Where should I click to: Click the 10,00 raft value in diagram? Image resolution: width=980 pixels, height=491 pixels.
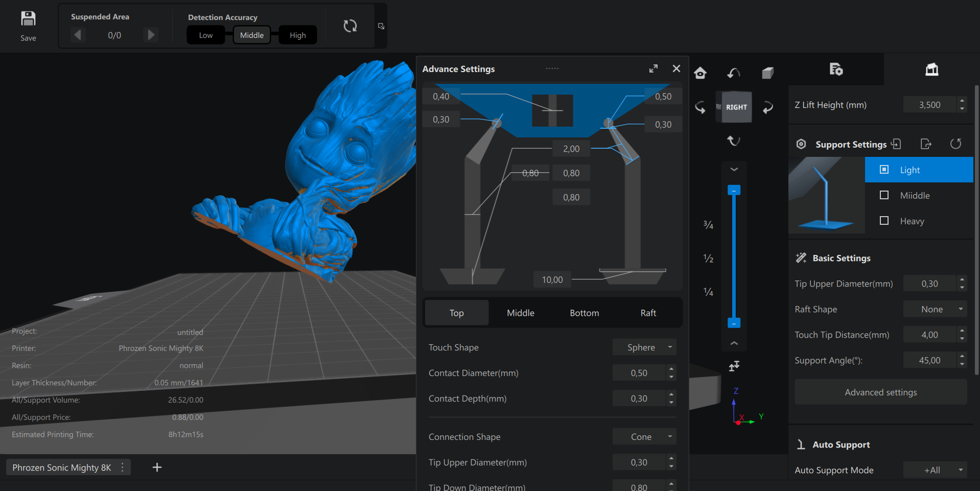click(552, 279)
